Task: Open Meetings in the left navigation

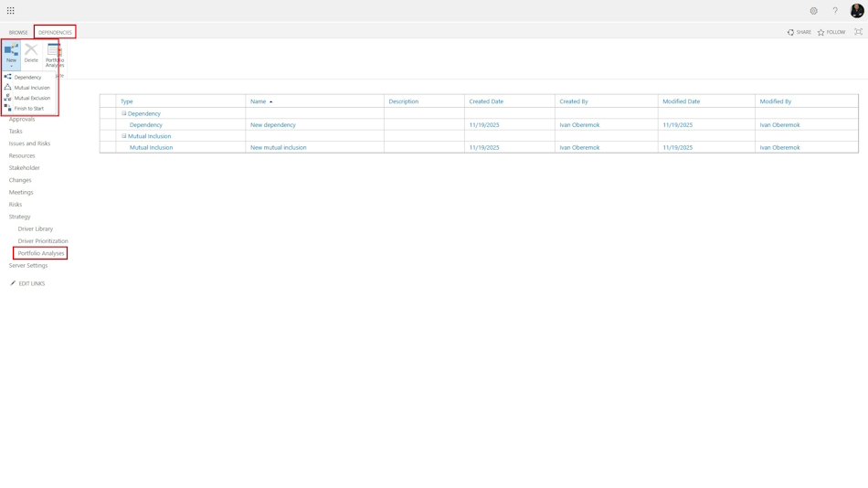Action: [x=21, y=192]
